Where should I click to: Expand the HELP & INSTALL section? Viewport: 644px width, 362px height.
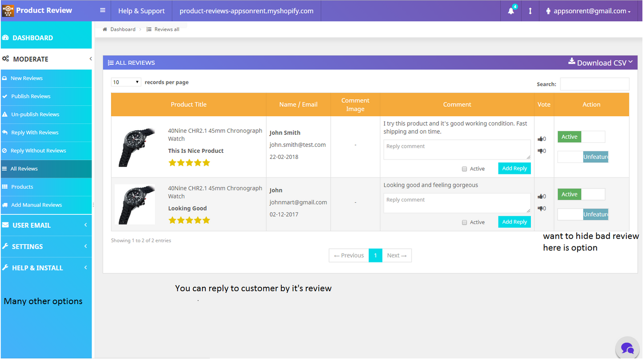click(x=46, y=267)
